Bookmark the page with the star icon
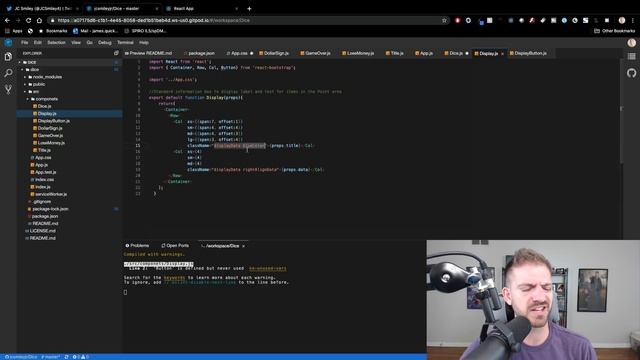640x360 pixels. click(444, 20)
